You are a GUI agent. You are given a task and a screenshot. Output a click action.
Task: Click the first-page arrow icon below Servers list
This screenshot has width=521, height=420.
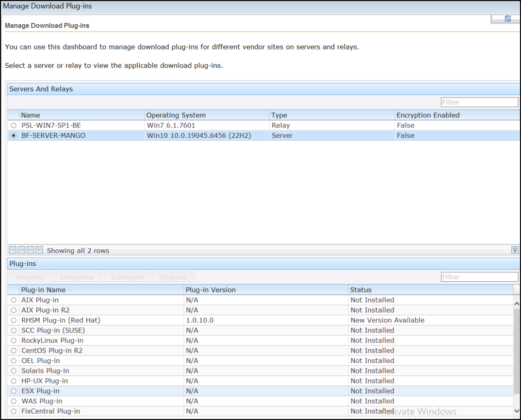(13, 249)
